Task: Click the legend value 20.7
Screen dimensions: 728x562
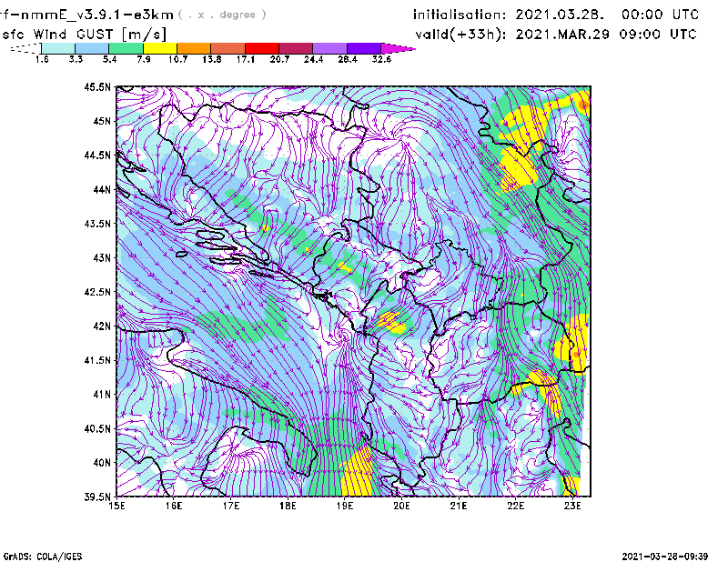Action: click(279, 59)
